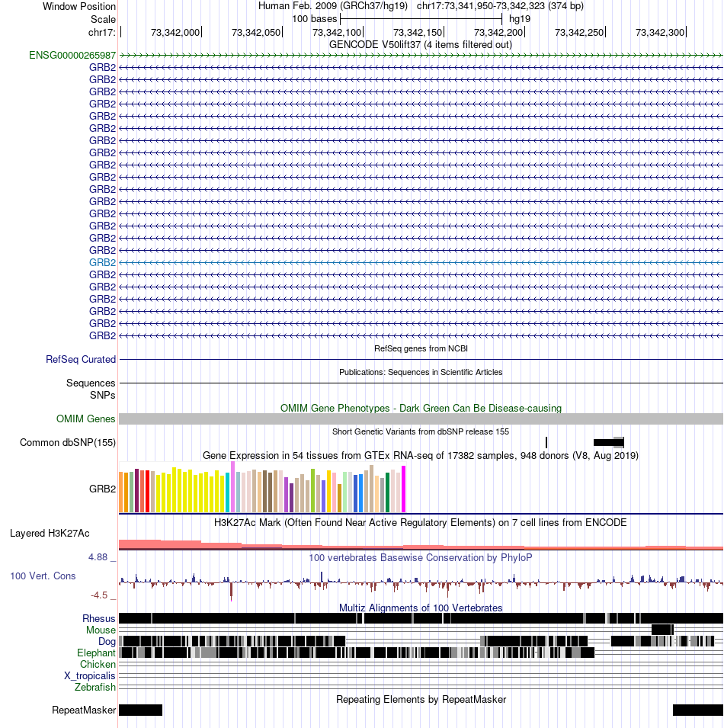Screen dimensions: 724x728
Task: Click the left RepeatMasker black block
Action: click(x=141, y=710)
